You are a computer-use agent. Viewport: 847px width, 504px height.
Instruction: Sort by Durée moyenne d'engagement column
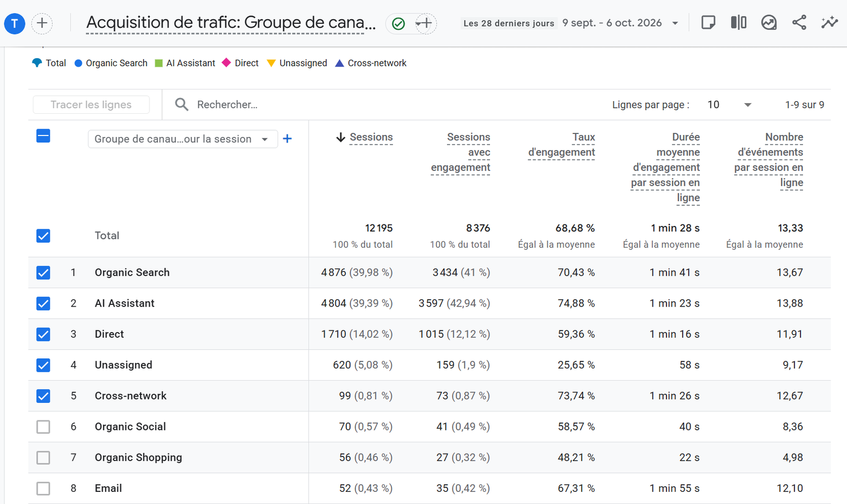[665, 168]
